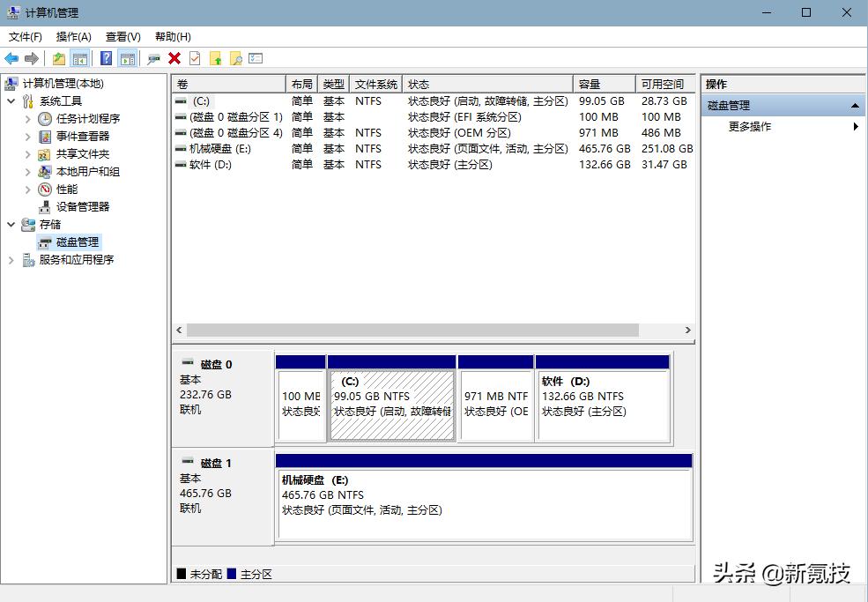Toggle the Show/Hide Action Pane toolbar icon
868x602 pixels.
pos(128,58)
